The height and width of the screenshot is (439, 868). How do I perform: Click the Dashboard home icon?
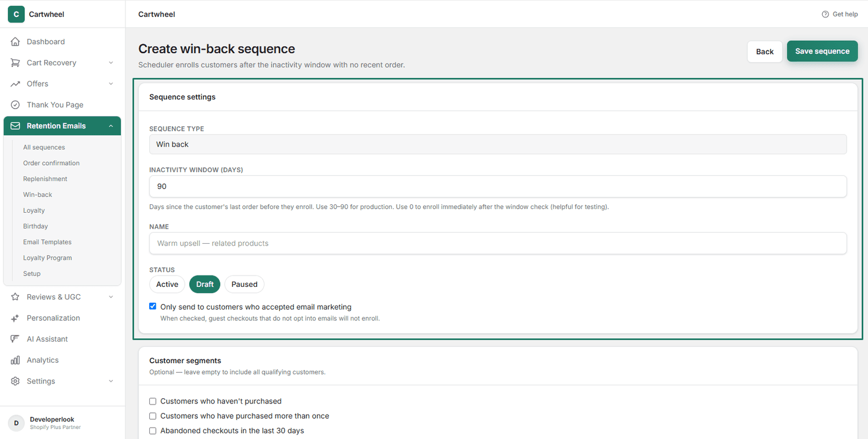pos(15,42)
